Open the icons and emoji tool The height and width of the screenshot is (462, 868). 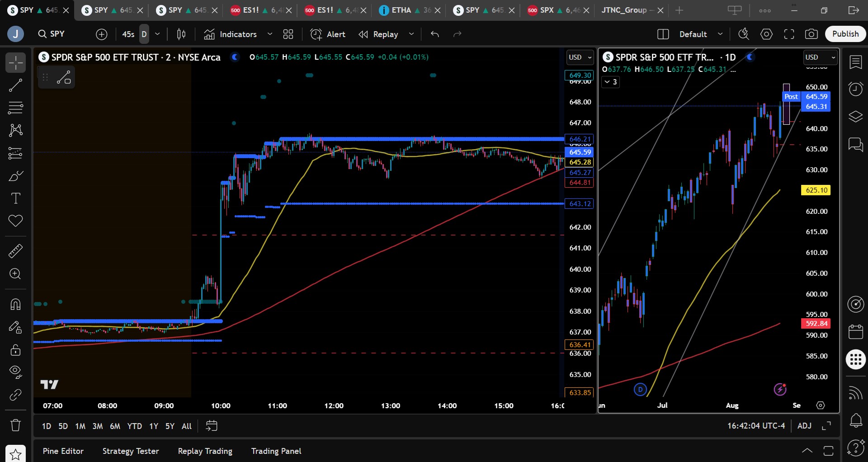coord(15,221)
